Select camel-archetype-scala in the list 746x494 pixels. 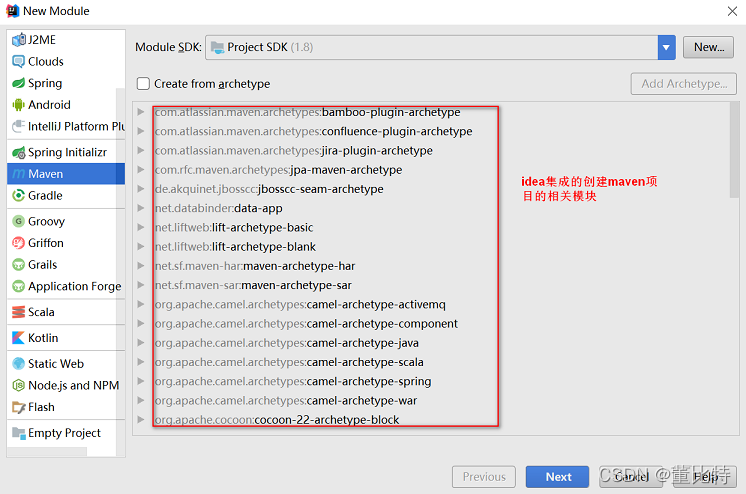[x=289, y=362]
